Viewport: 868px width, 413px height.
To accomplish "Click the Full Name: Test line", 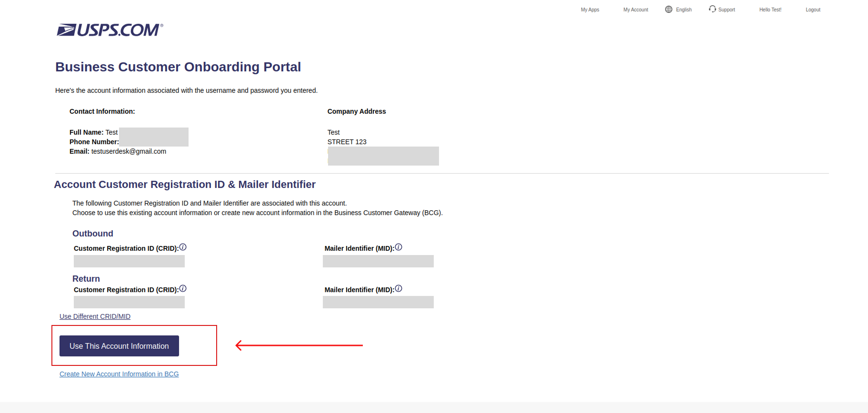I will [x=93, y=132].
